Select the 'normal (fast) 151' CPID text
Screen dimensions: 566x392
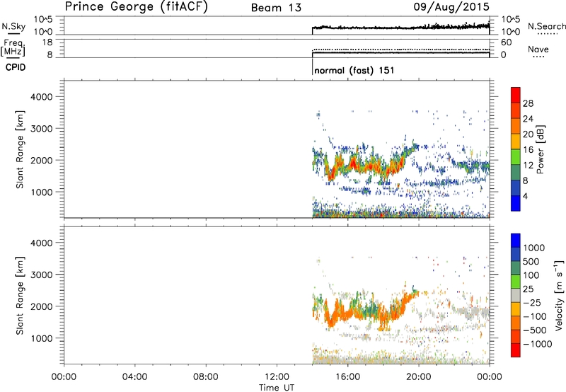click(x=354, y=70)
